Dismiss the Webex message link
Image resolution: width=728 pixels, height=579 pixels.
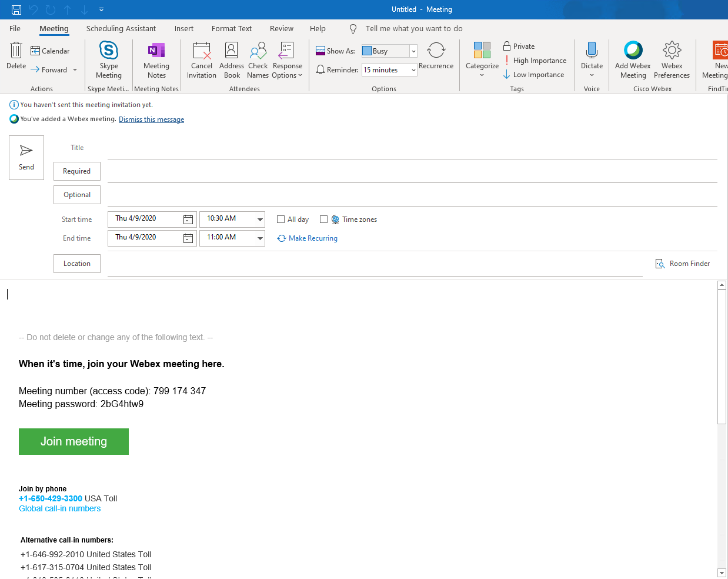(x=152, y=119)
